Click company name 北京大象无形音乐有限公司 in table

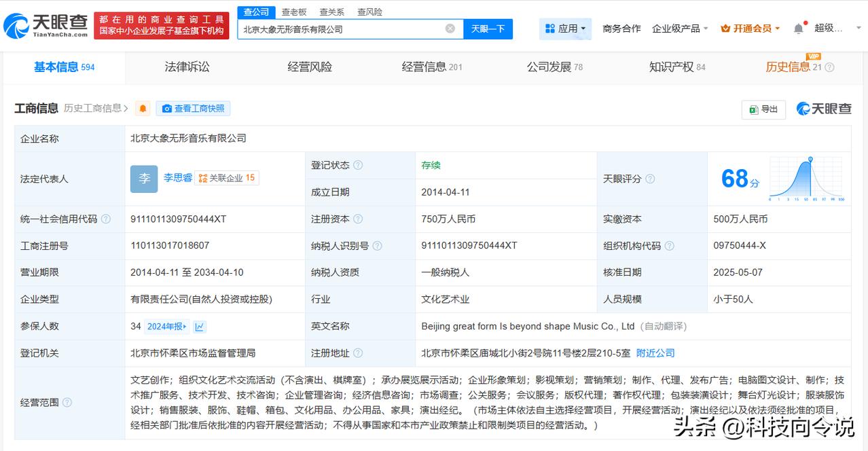tap(188, 138)
